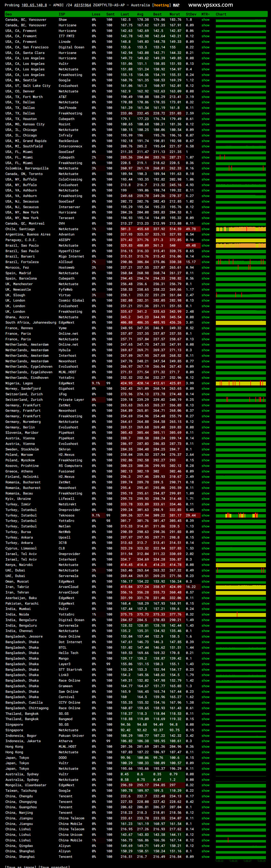Select the 'Bangladesh, Jessore' geo cell
The image size is (271, 868).
pyautogui.click(x=24, y=636)
